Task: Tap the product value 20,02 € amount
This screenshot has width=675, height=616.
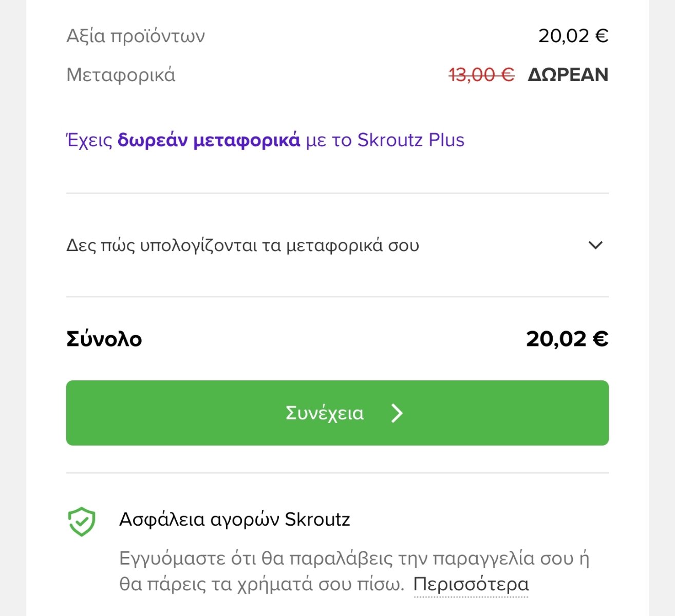Action: pyautogui.click(x=573, y=36)
